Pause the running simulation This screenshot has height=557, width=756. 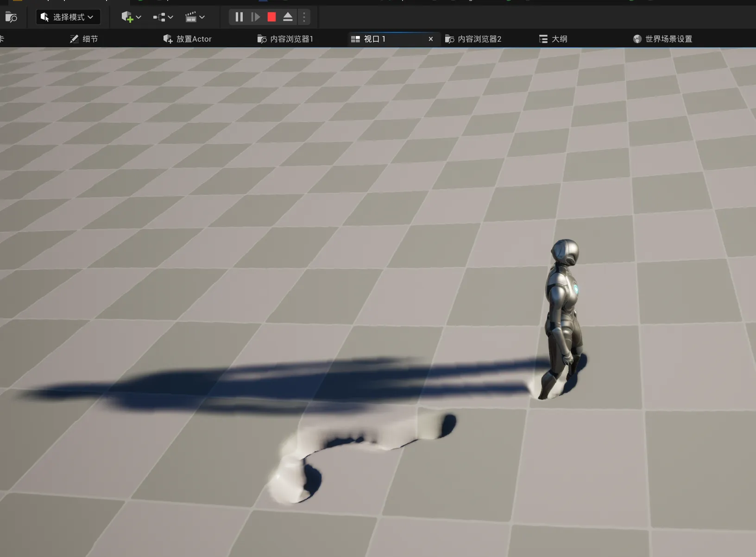pyautogui.click(x=239, y=17)
